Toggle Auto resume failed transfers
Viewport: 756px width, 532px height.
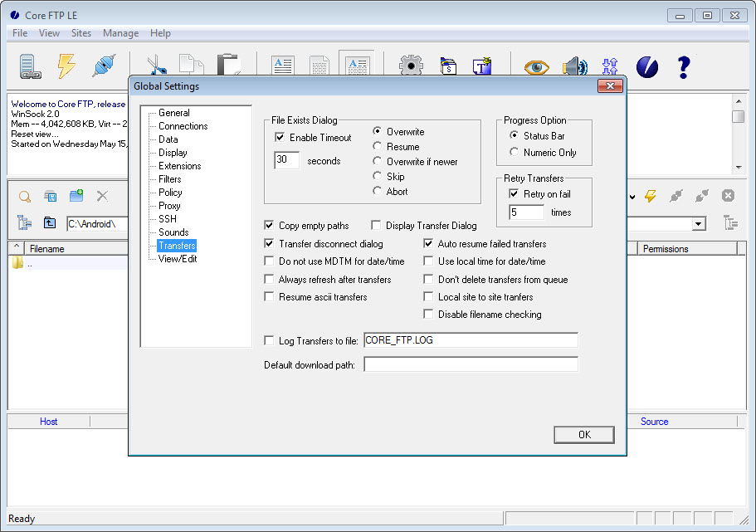[428, 243]
